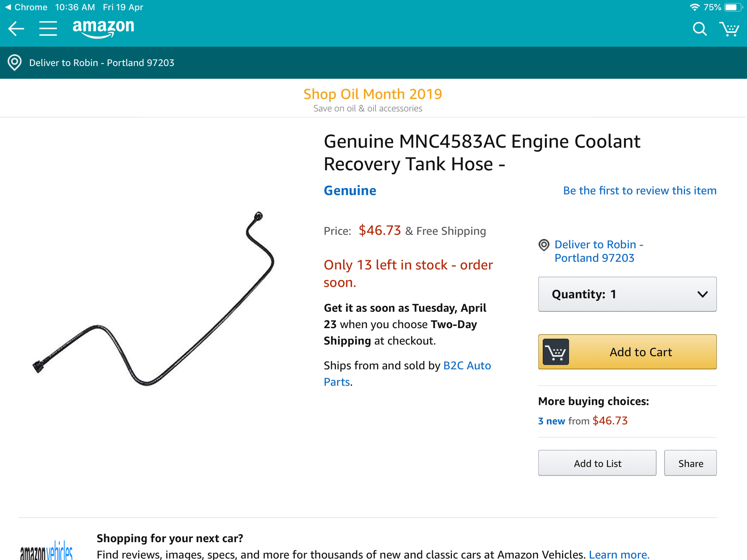Viewport: 747px width, 560px height.
Task: Open Shop Oil Month 2019 promotion
Action: (x=372, y=94)
